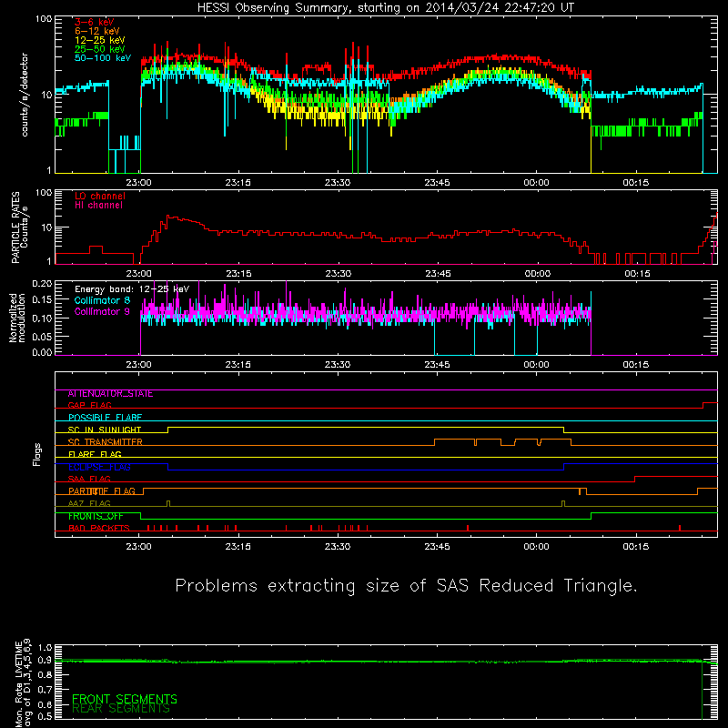This screenshot has width=728, height=728.
Task: Click the POSSIBLE_FLARE flag label
Action: (x=105, y=418)
